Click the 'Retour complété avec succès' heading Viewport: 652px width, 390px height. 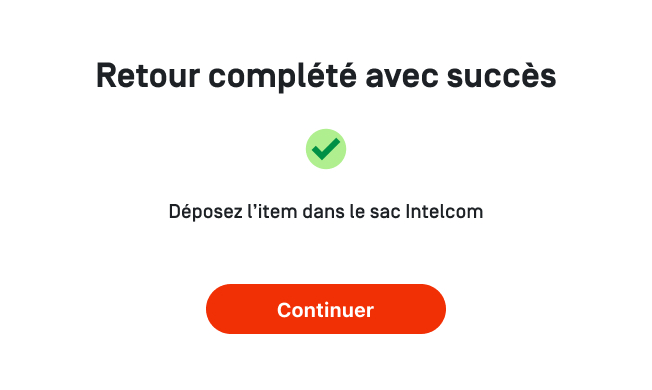(x=326, y=75)
